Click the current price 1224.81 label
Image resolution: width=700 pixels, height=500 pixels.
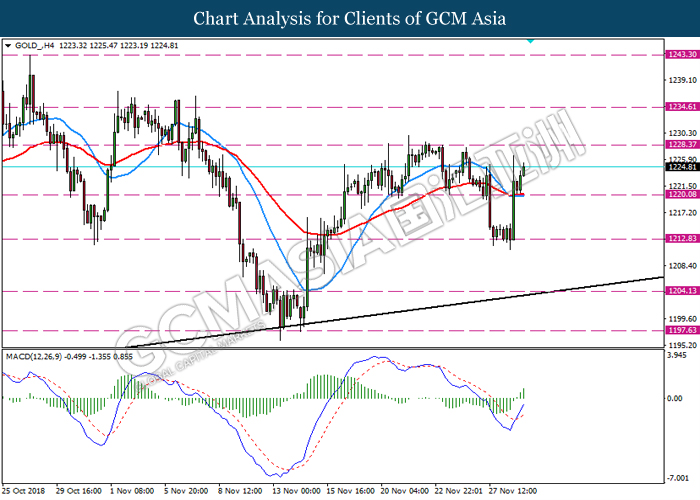(681, 167)
